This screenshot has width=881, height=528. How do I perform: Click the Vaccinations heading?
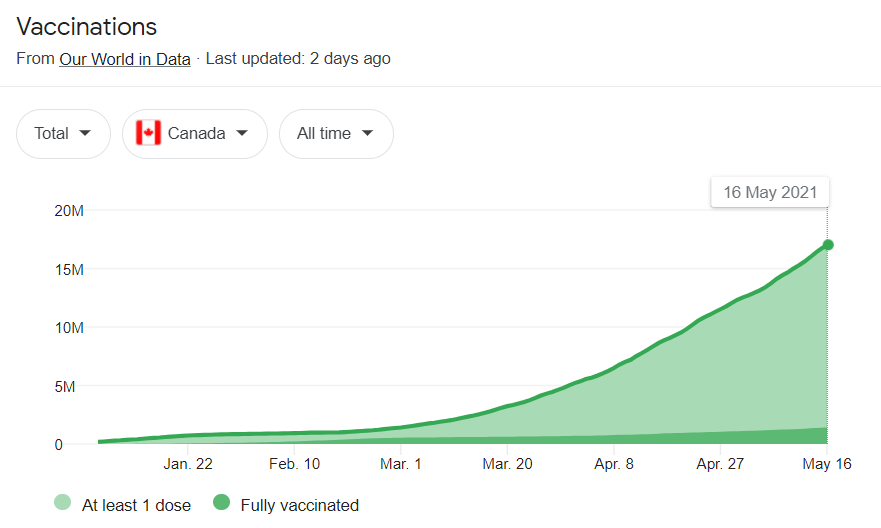87,27
